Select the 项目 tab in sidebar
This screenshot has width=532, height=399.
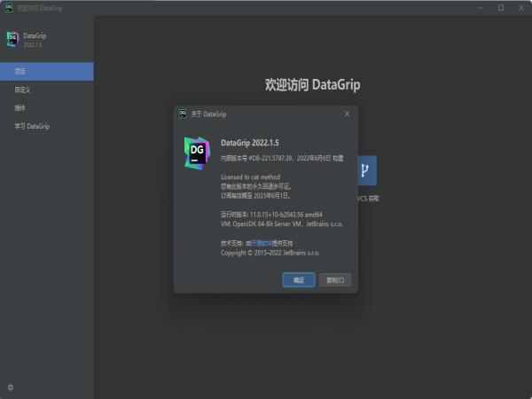(x=46, y=71)
